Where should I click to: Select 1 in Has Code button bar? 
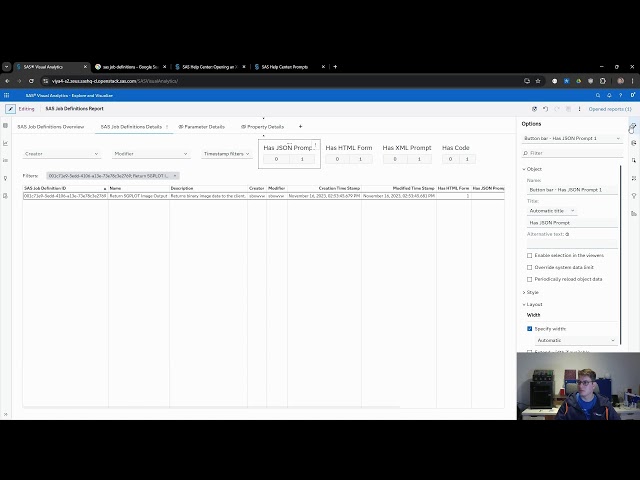(x=467, y=159)
